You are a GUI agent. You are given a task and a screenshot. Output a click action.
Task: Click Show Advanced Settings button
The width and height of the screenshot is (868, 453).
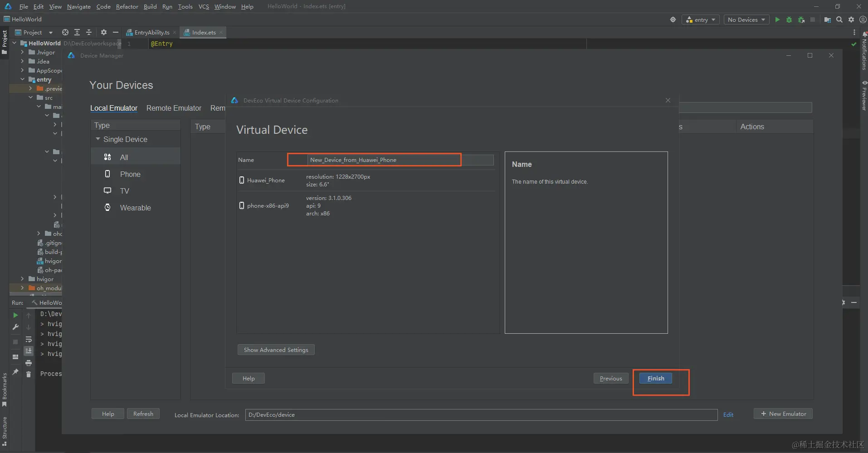point(276,350)
